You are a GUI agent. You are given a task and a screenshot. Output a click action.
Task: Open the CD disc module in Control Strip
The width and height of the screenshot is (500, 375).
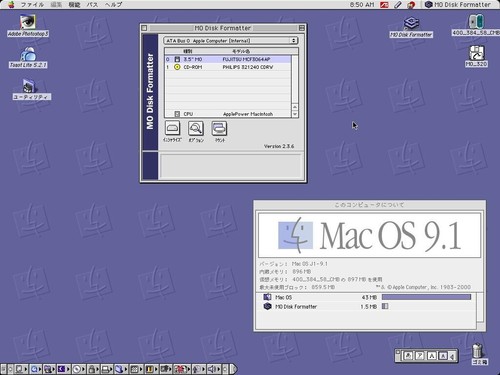[x=78, y=369]
